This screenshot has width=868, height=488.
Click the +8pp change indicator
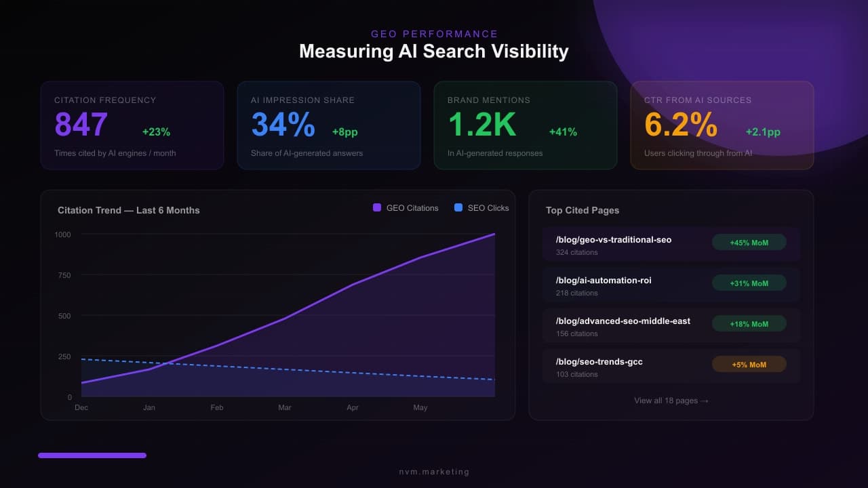(344, 132)
